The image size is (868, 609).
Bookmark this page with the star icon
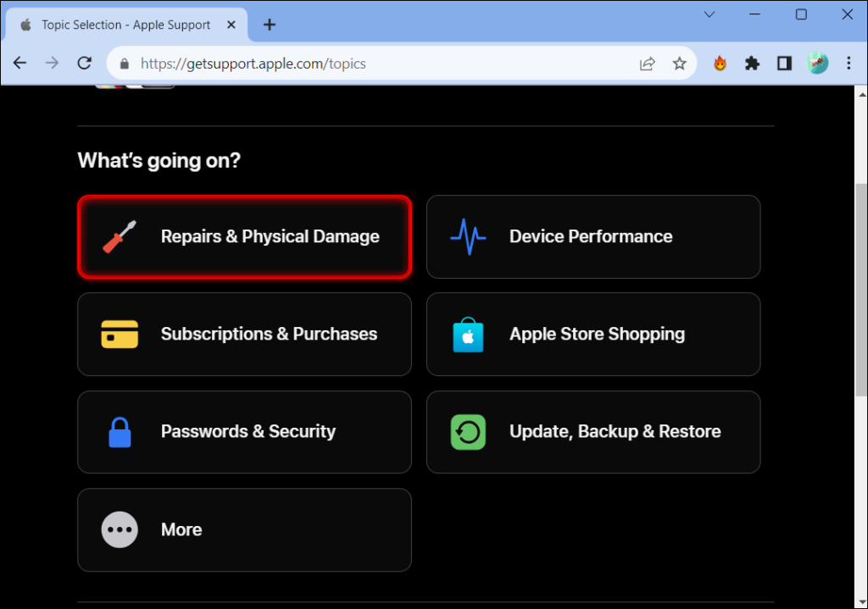click(x=679, y=64)
